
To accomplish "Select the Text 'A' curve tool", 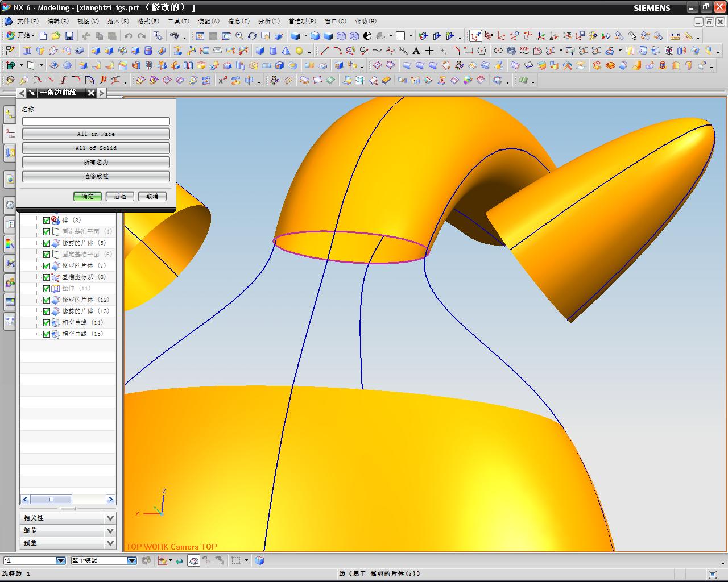I will (416, 51).
